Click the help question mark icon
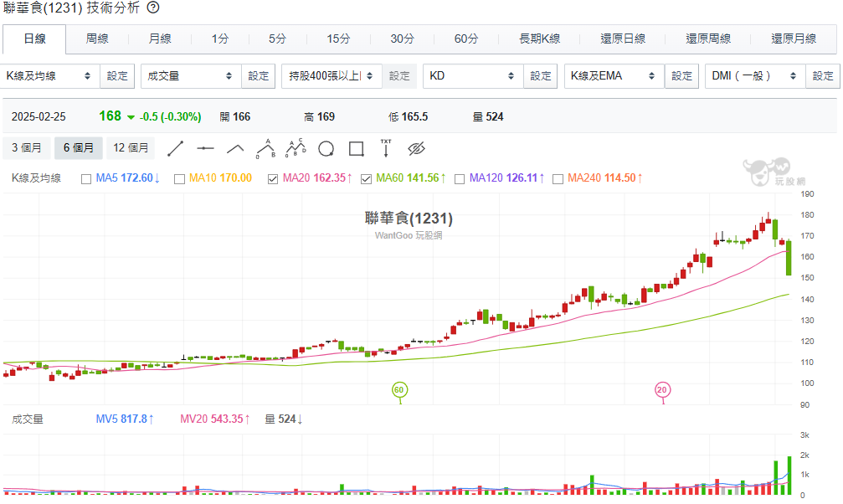This screenshot has width=843, height=504. pyautogui.click(x=153, y=8)
